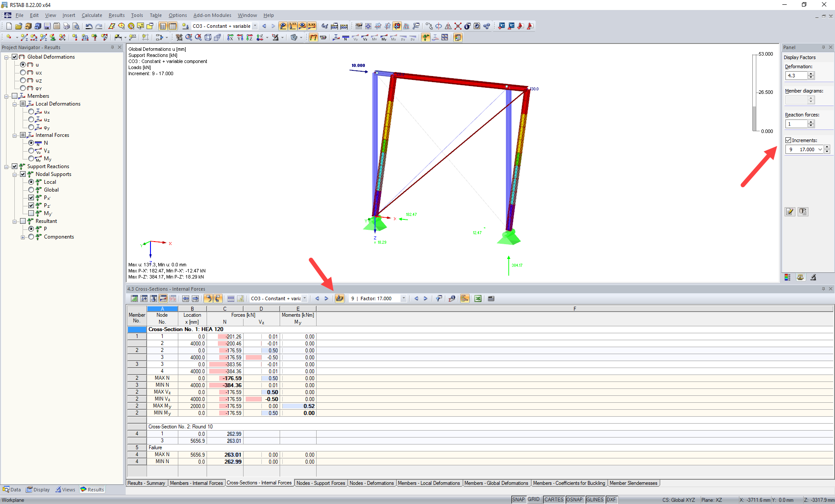Open the increment factor 17.000 dropdown
This screenshot has width=835, height=504.
404,298
